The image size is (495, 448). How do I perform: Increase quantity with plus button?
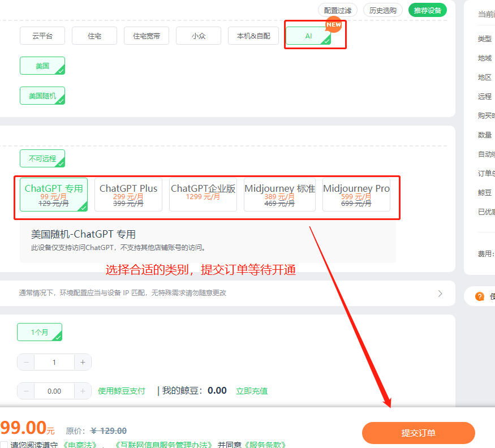click(83, 362)
